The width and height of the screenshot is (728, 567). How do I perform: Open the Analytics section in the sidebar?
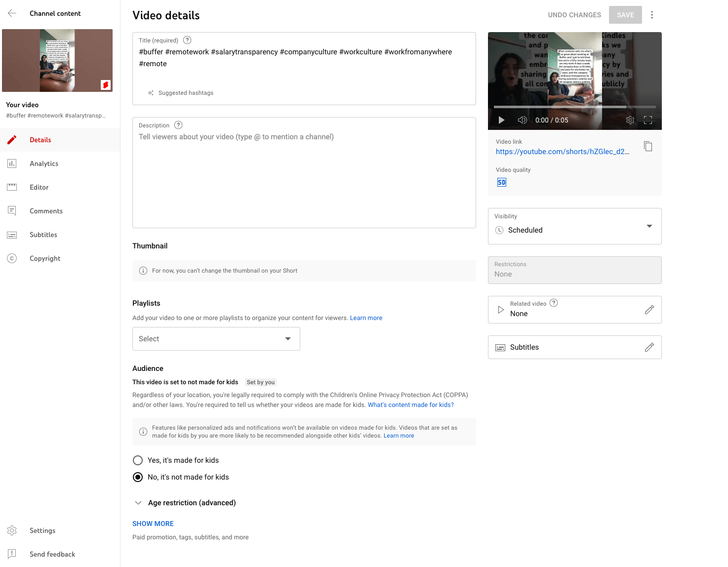coord(44,163)
